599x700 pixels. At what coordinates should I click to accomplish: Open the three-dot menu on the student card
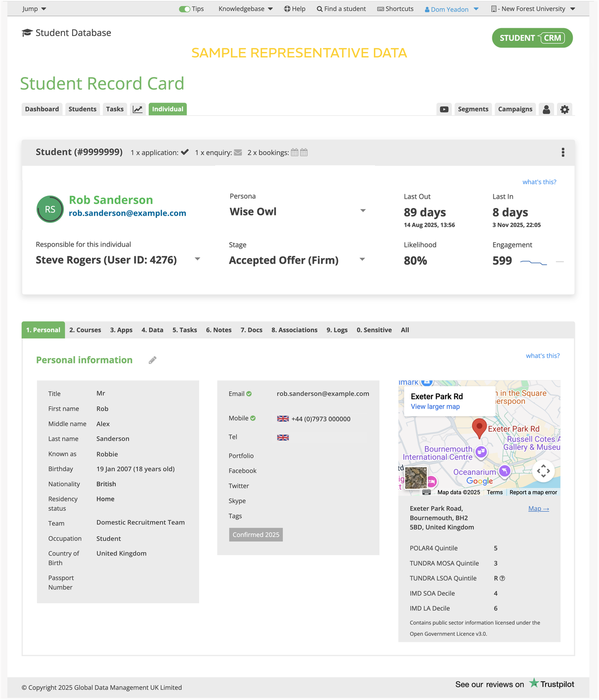[x=562, y=152]
